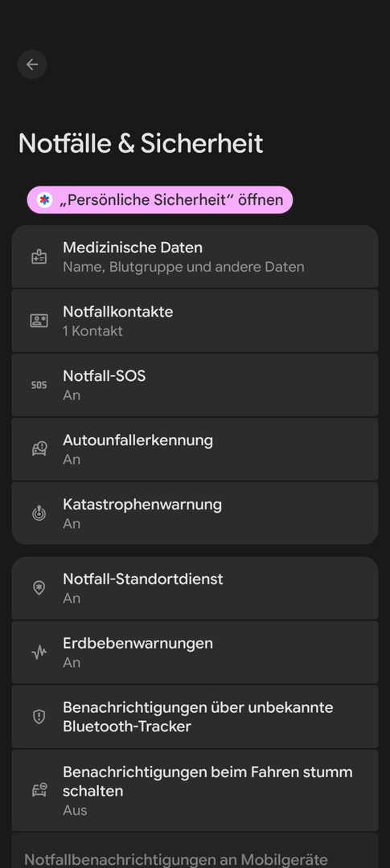Click the colorful Personal Safety app logo
Screen dimensions: 390x868
[x=45, y=200]
